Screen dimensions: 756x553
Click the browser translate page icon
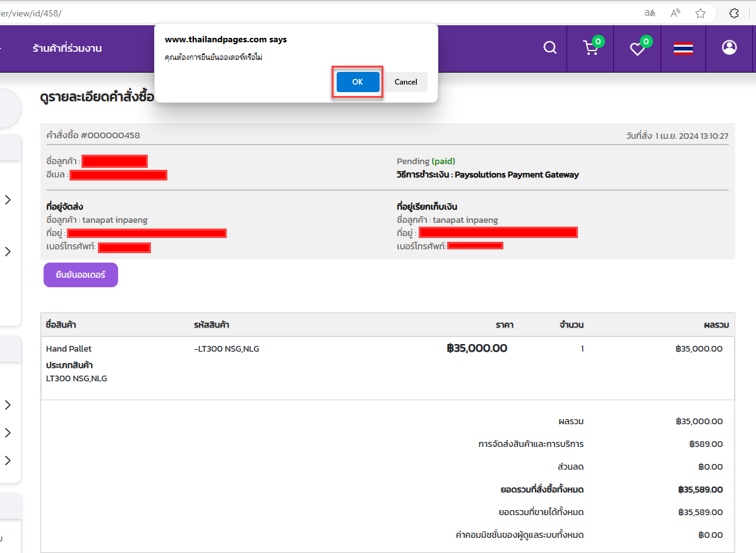point(649,13)
